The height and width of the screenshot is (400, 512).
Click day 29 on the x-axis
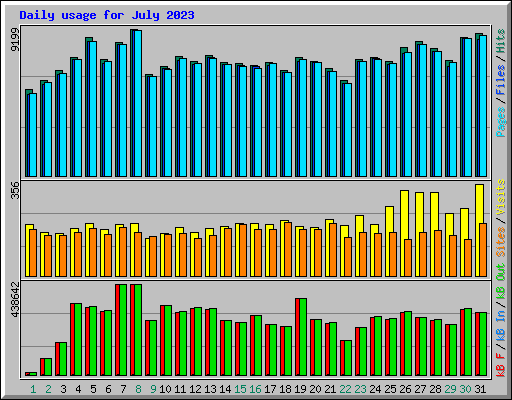click(450, 389)
